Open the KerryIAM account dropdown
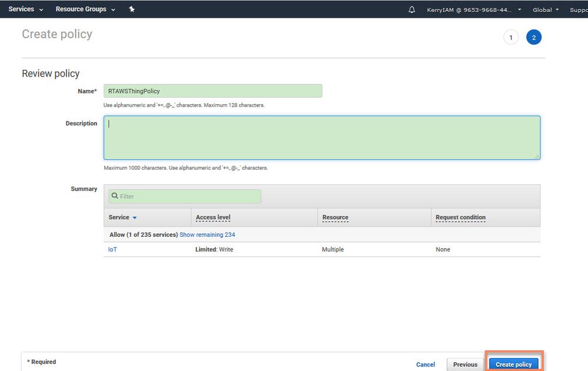588x371 pixels. click(474, 10)
